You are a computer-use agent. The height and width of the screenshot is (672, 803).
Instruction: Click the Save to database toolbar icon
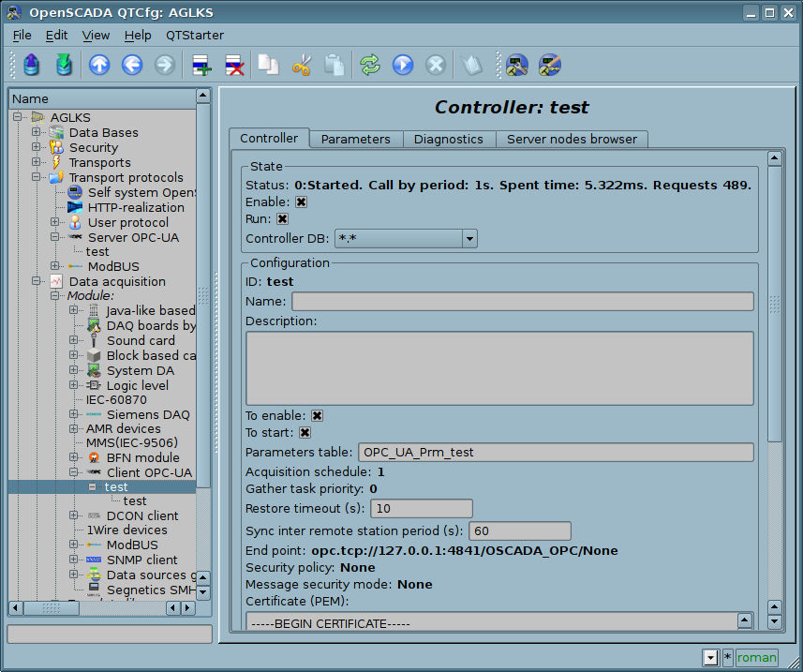[64, 65]
